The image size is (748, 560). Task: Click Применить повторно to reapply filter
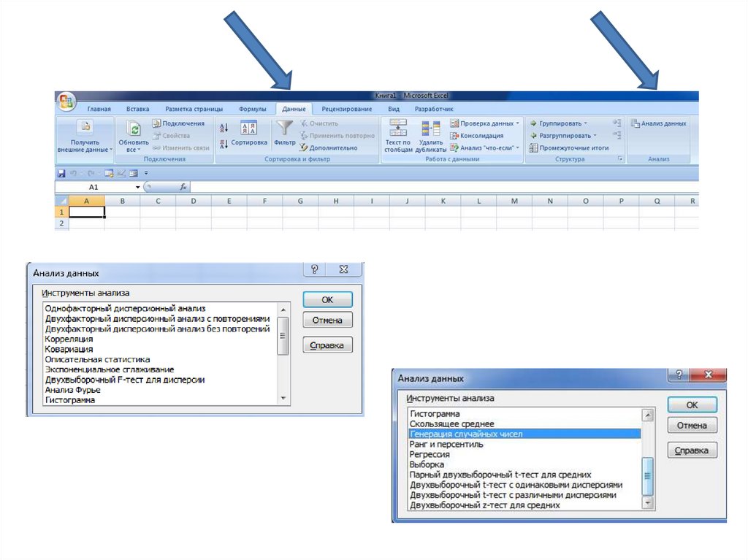tap(337, 136)
